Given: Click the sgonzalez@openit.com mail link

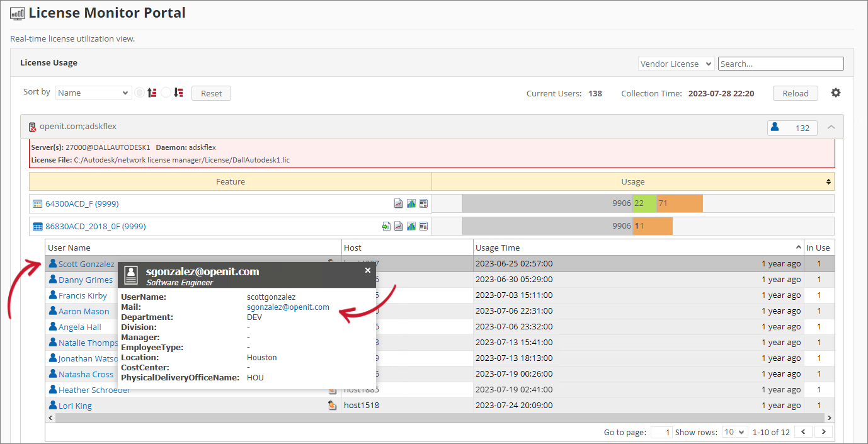Looking at the screenshot, I should point(288,307).
